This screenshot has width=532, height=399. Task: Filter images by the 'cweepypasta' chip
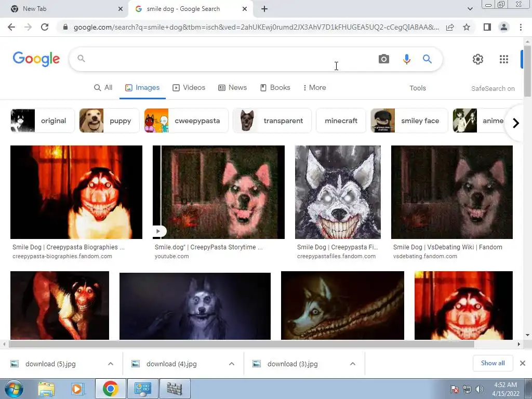coord(187,121)
